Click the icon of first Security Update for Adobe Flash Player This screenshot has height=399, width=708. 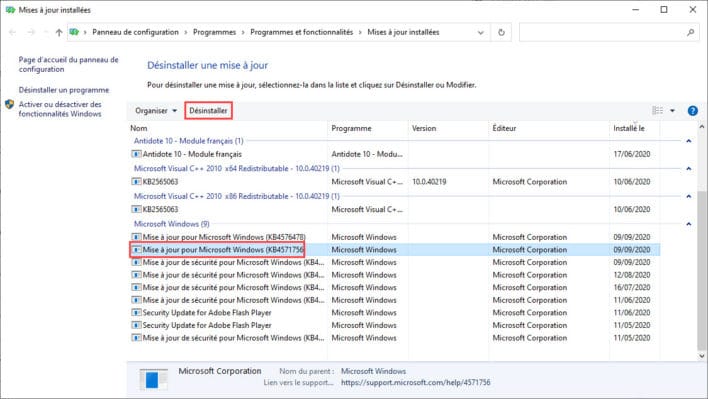click(x=136, y=312)
